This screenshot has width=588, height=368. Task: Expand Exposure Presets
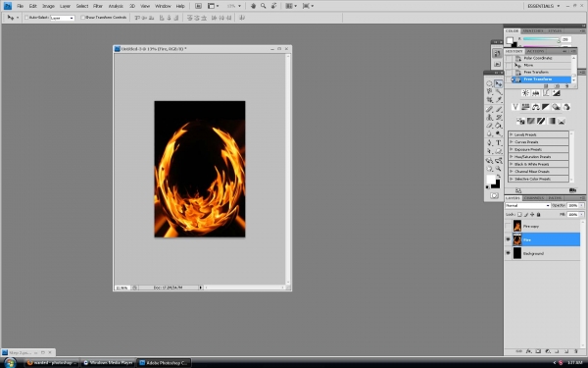click(512, 149)
